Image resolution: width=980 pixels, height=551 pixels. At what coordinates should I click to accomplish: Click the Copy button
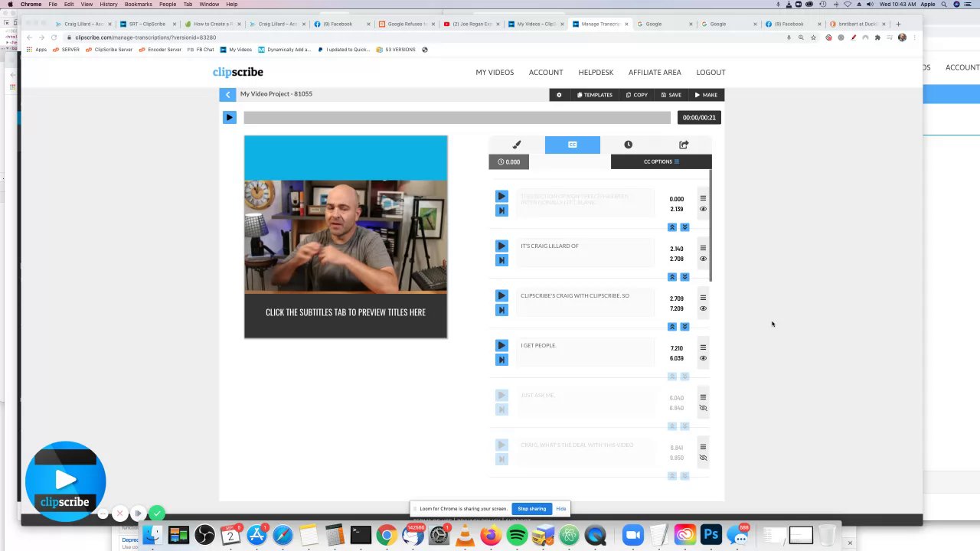[636, 95]
